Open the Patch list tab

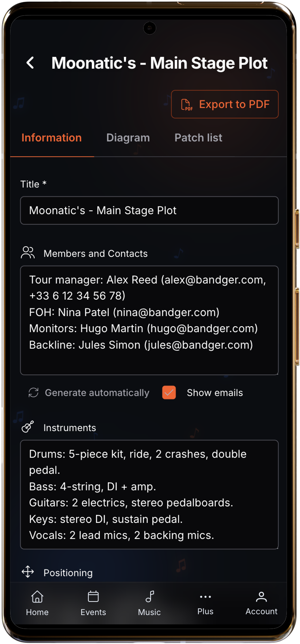tap(198, 138)
